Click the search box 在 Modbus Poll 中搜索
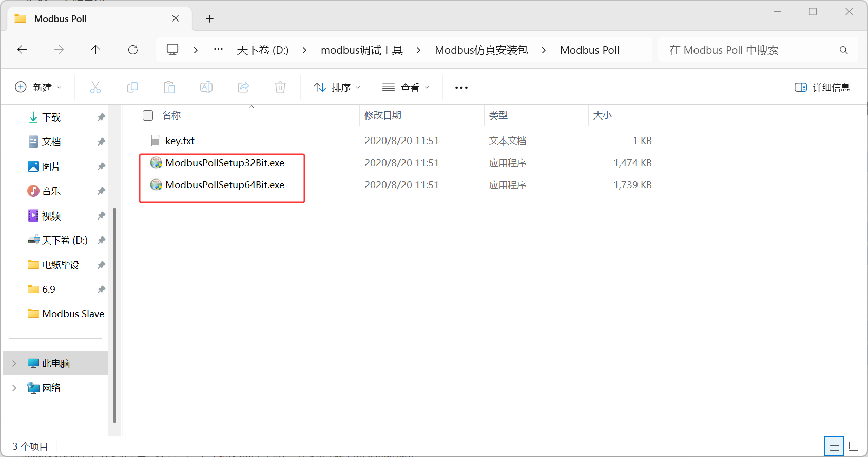The height and width of the screenshot is (457, 868). click(758, 50)
